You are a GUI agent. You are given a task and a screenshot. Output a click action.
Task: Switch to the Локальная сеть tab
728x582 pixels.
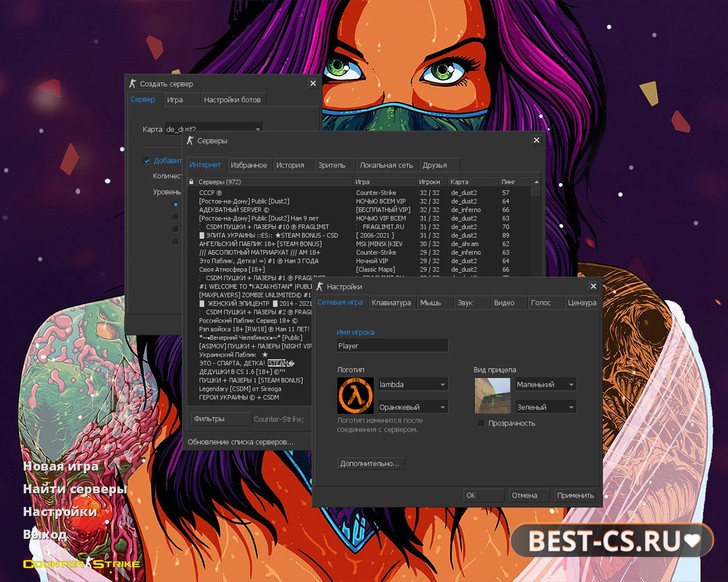[386, 165]
